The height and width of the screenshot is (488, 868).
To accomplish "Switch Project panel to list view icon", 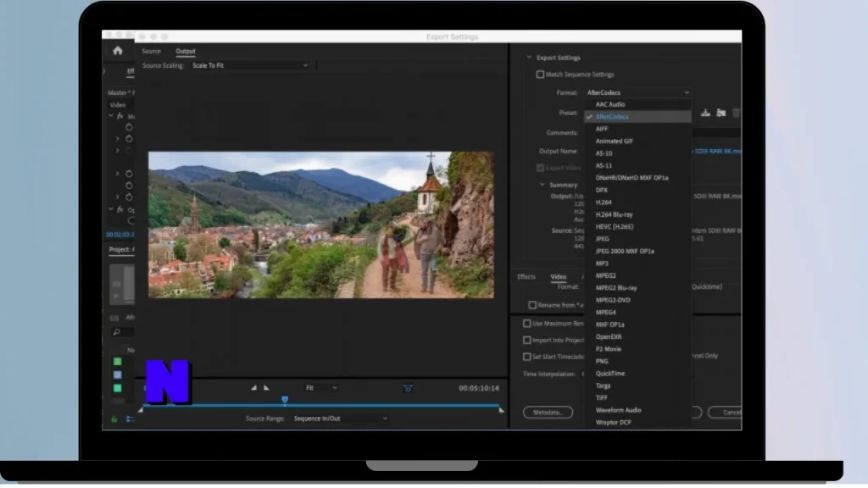I will (x=130, y=419).
